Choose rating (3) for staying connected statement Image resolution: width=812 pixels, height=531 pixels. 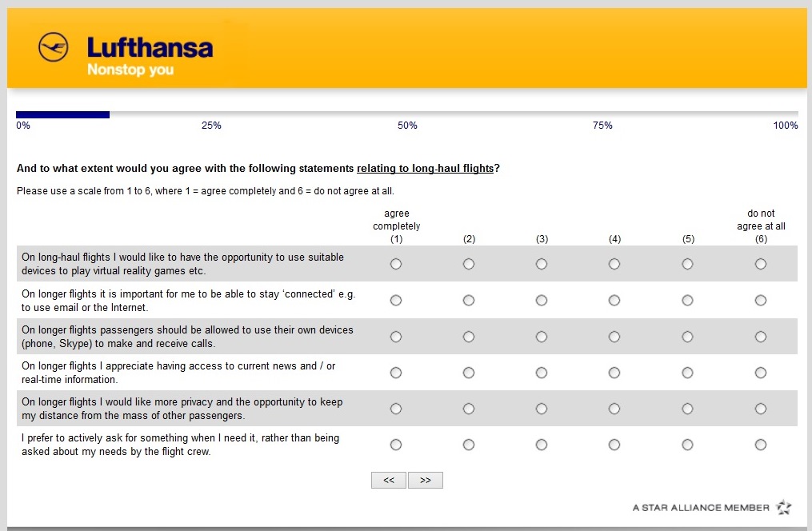click(x=542, y=301)
